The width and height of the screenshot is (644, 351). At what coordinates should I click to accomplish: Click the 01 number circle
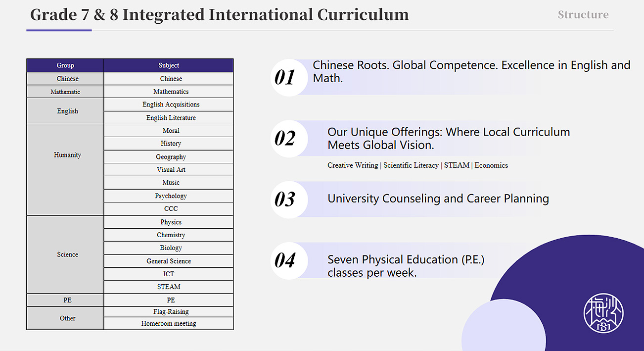(289, 77)
